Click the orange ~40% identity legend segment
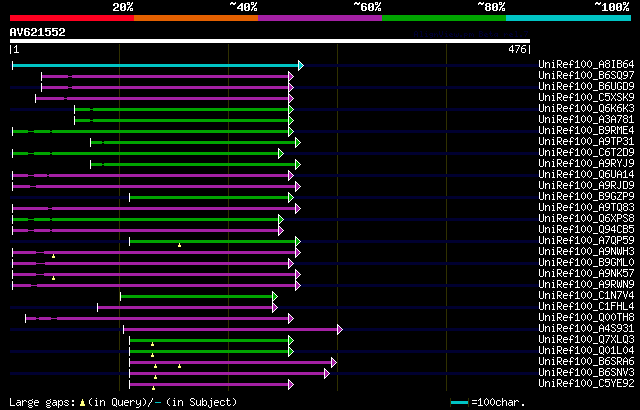The width and height of the screenshot is (640, 410). [196, 18]
